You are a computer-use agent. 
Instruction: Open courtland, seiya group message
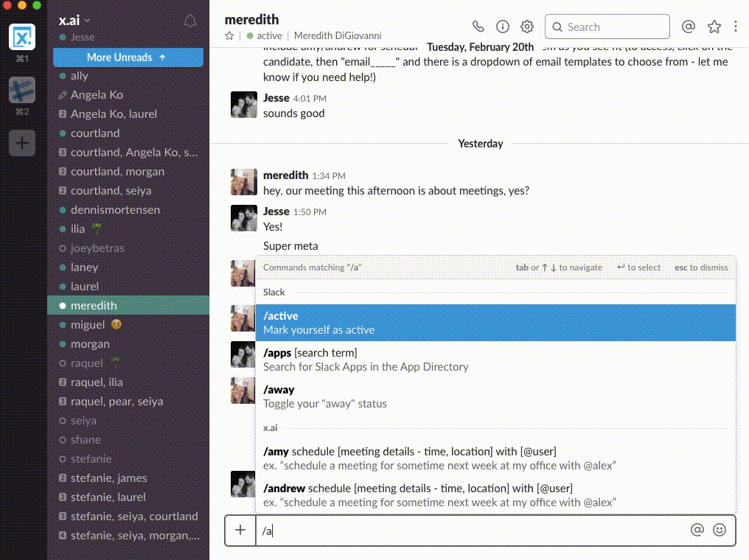click(x=128, y=191)
